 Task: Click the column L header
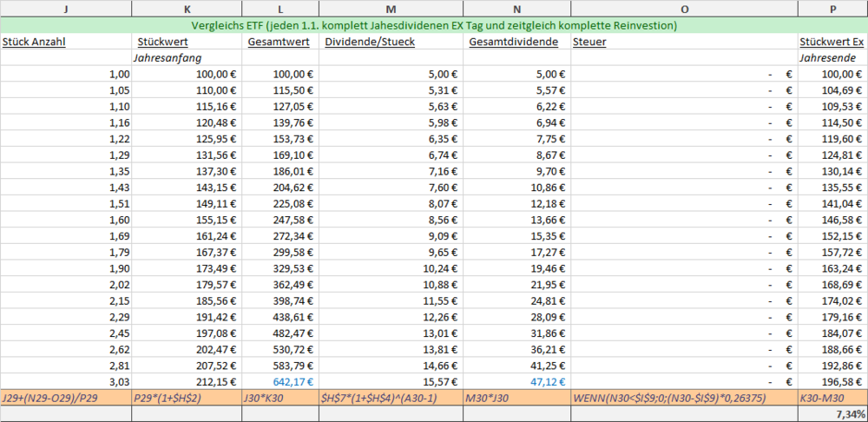pos(280,9)
